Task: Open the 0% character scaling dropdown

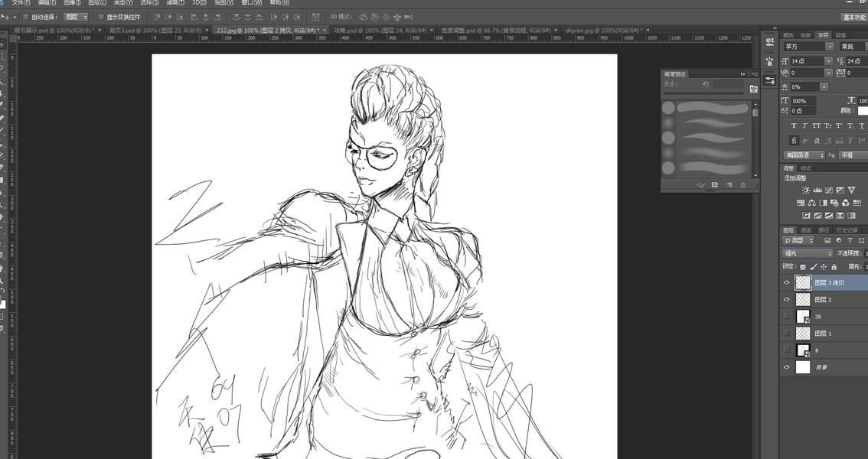Action: pos(824,86)
